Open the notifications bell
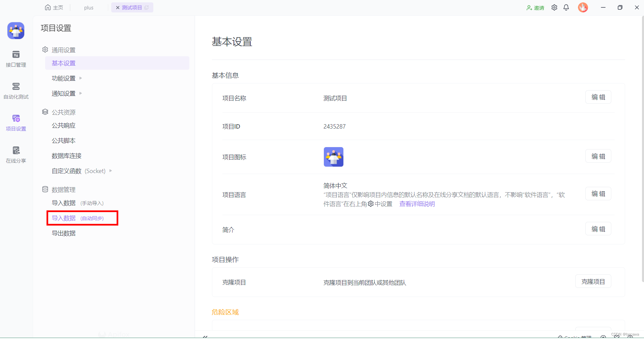This screenshot has width=644, height=339. pyautogui.click(x=566, y=7)
